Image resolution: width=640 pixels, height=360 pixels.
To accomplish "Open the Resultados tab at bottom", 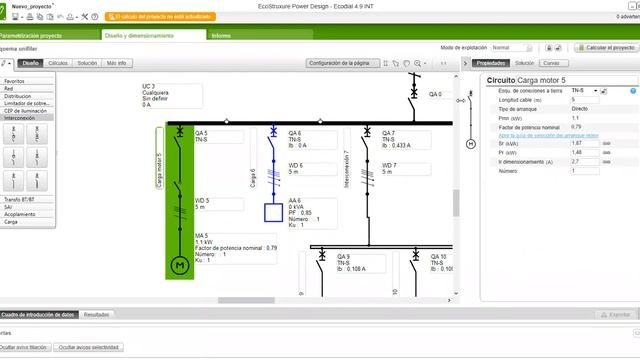I will point(96,315).
